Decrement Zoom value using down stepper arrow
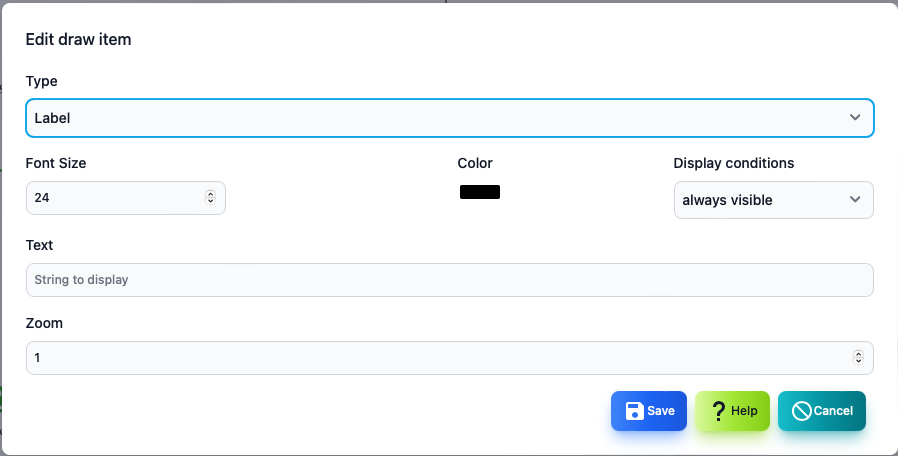The height and width of the screenshot is (456, 898). pyautogui.click(x=858, y=361)
